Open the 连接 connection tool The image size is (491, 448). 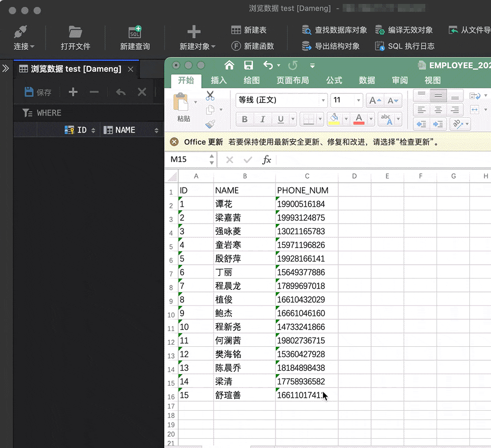pyautogui.click(x=24, y=38)
